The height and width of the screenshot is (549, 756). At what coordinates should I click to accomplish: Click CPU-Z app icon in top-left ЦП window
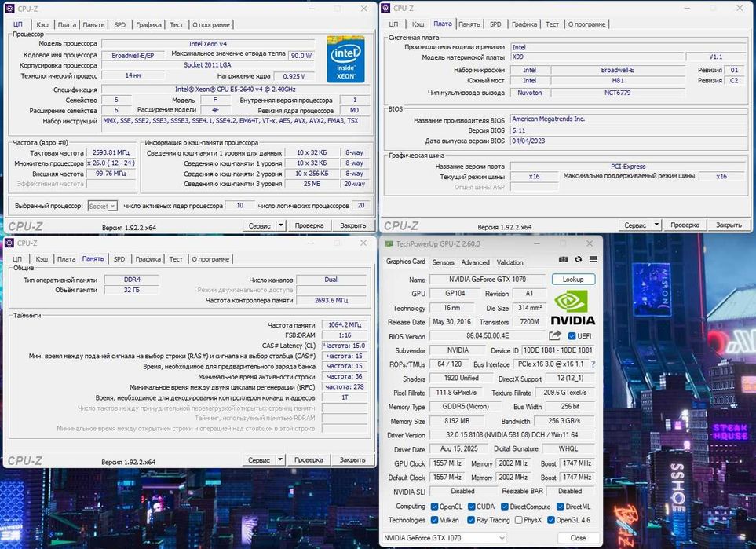[9, 9]
